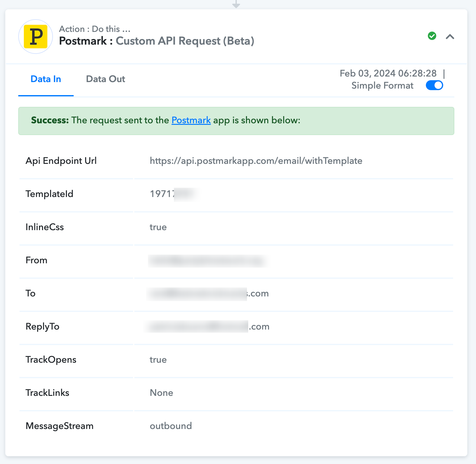Click the timestamp Feb 03, 2024 06:28:28
This screenshot has width=476, height=464.
coord(388,73)
